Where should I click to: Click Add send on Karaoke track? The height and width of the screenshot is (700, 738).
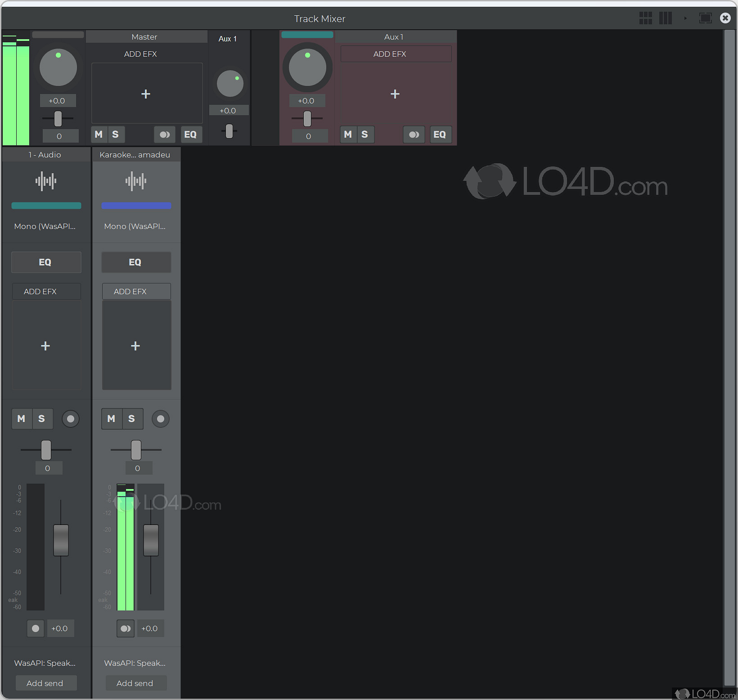pos(136,683)
